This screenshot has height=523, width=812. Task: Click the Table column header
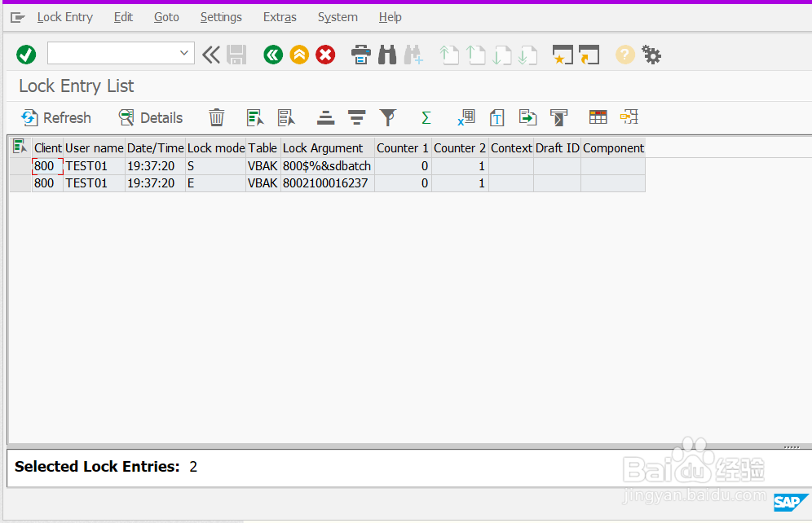point(263,148)
